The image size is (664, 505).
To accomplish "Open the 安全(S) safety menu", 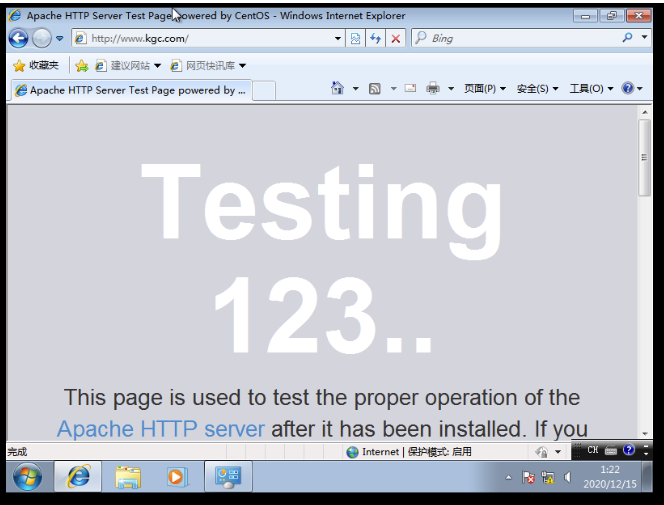I will click(537, 88).
